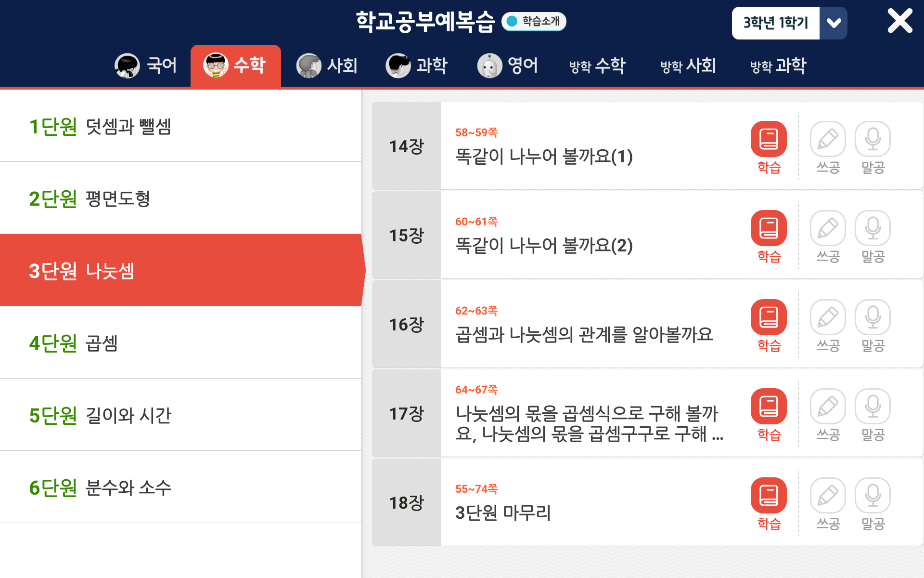
Task: Click the dropdown chevron arrow beside the semester
Action: (x=834, y=23)
